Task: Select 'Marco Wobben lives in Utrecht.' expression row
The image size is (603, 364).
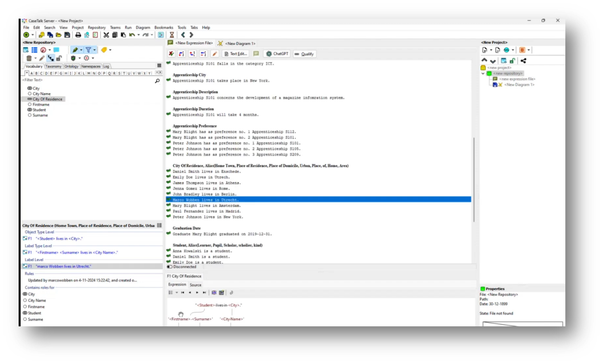Action: [x=318, y=200]
